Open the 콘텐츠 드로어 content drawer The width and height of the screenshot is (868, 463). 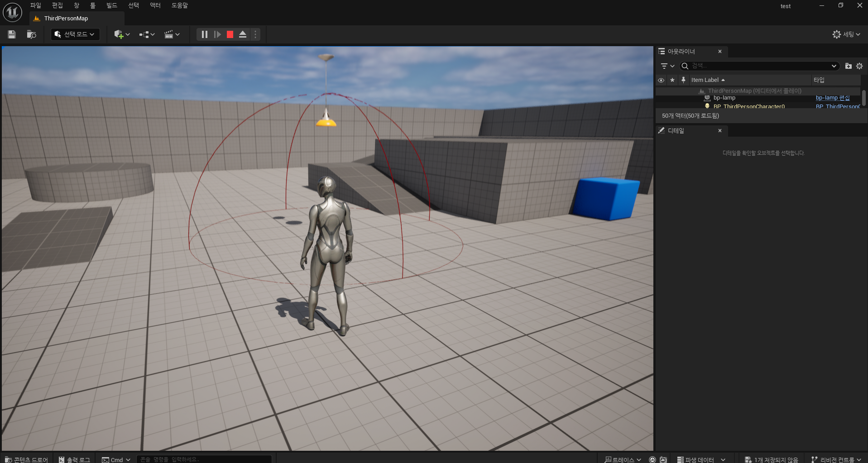(27, 459)
